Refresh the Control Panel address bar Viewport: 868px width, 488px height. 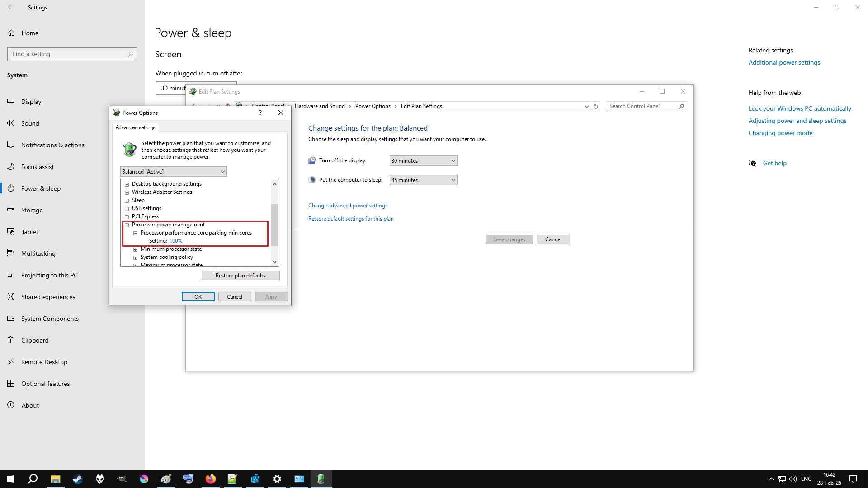596,106
